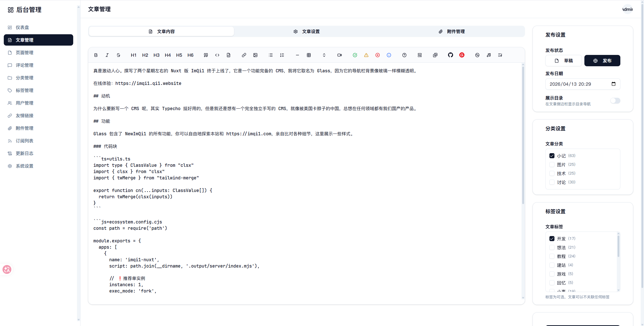644x326 pixels.
Task: Insert a table using the table icon
Action: 309,55
